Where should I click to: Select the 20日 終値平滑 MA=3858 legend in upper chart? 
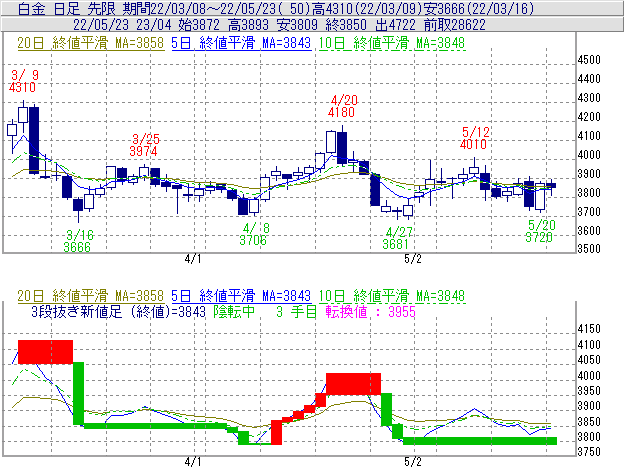pyautogui.click(x=90, y=43)
